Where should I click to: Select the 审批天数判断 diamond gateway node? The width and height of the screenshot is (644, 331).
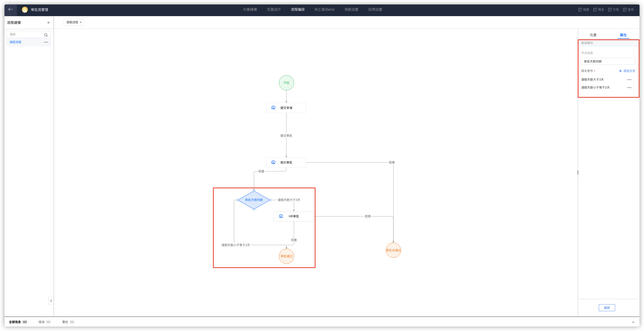tap(254, 200)
